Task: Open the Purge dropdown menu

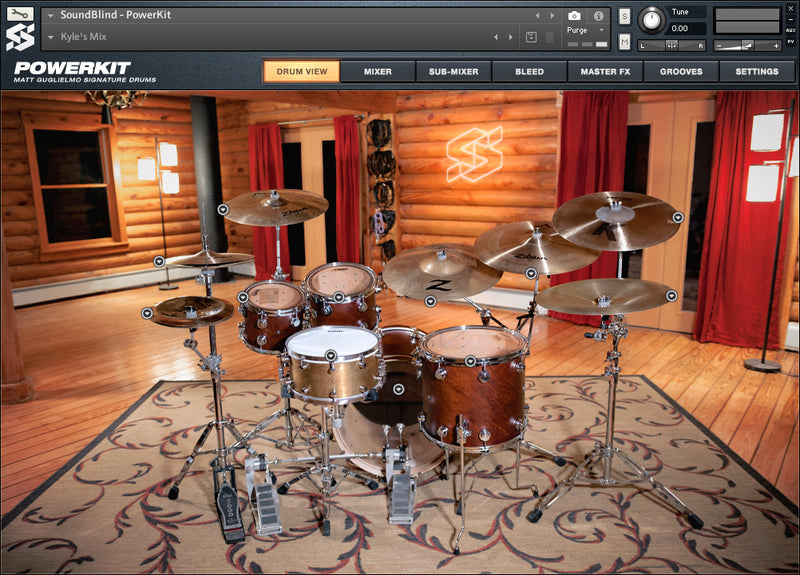Action: [x=586, y=30]
